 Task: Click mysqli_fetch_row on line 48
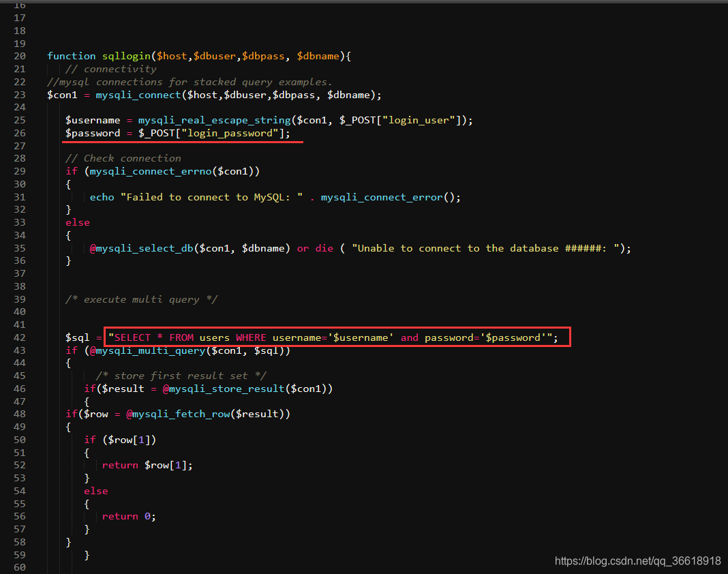pos(181,414)
